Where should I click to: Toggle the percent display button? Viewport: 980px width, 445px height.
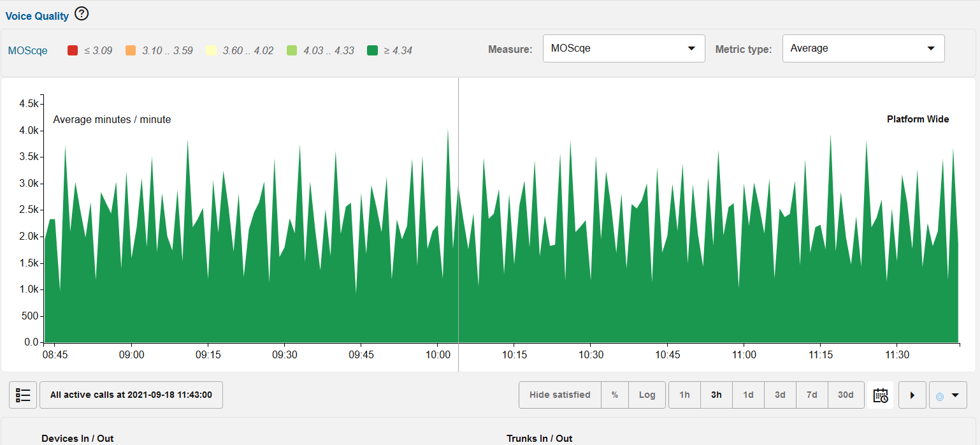click(x=615, y=395)
